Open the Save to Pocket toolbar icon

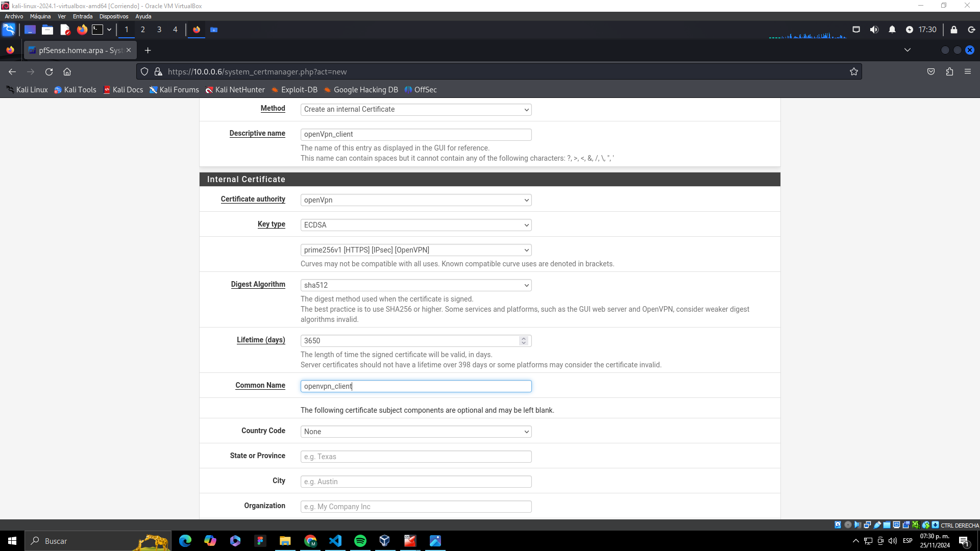pos(930,71)
